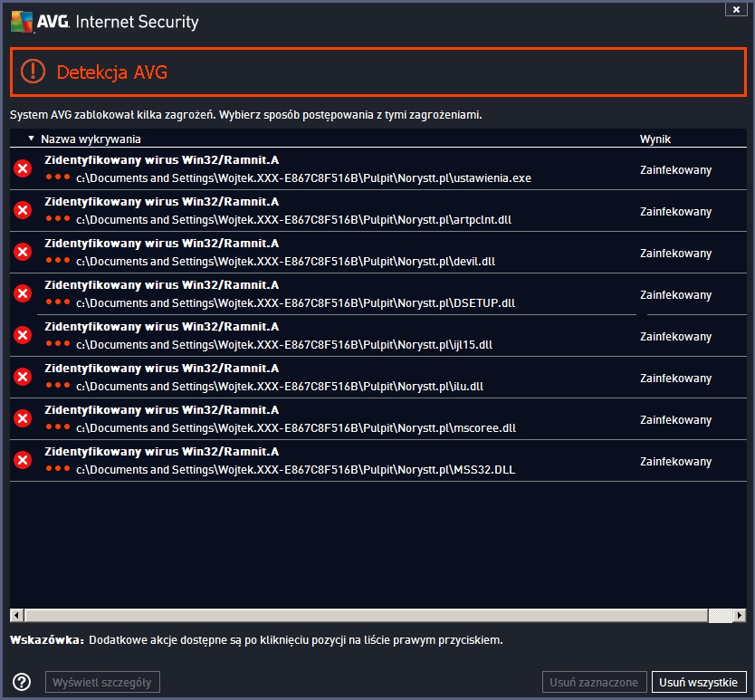This screenshot has height=700, width=755.
Task: Click Zainfekowany result for ilu.dll
Action: (675, 379)
